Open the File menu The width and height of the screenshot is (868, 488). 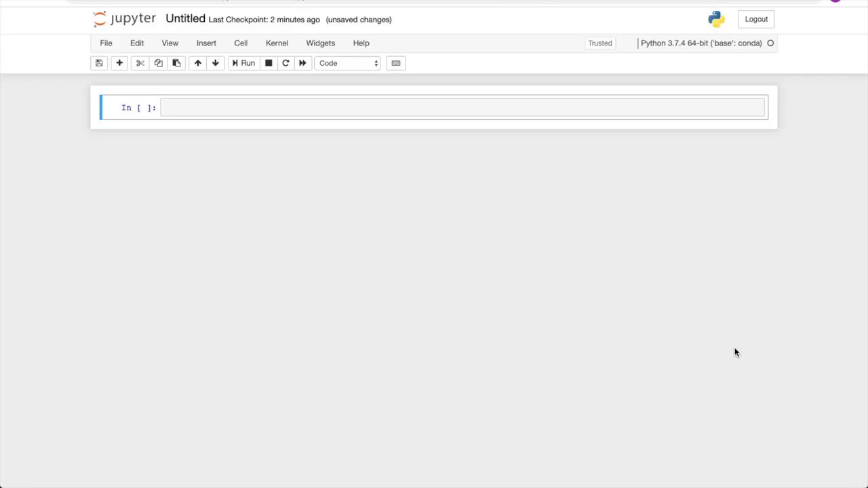tap(106, 43)
